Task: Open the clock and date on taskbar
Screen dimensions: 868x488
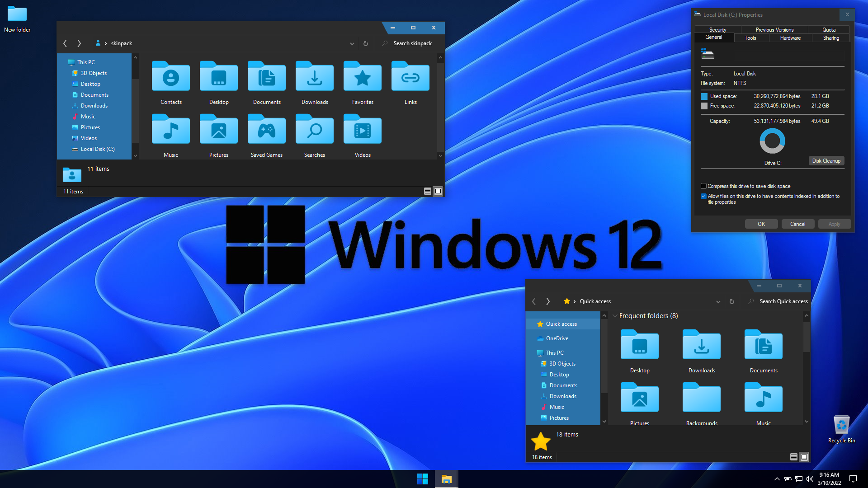Action: 829,479
